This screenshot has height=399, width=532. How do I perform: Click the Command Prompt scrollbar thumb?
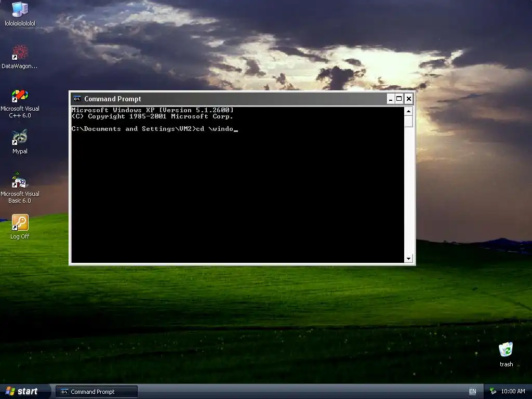pyautogui.click(x=408, y=121)
